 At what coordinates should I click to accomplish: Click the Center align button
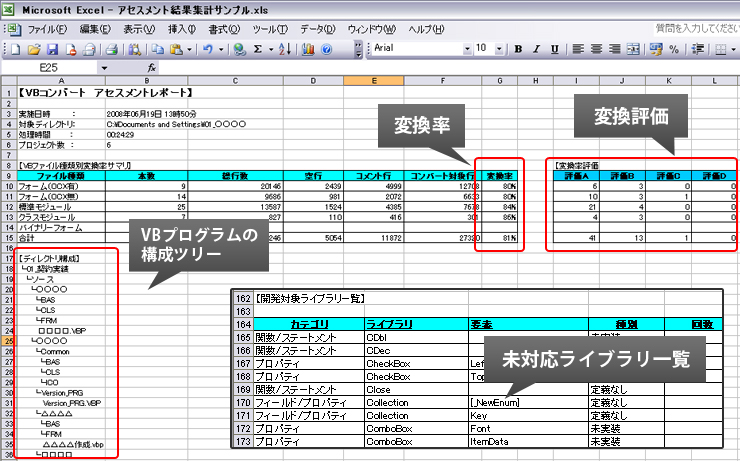tap(596, 48)
